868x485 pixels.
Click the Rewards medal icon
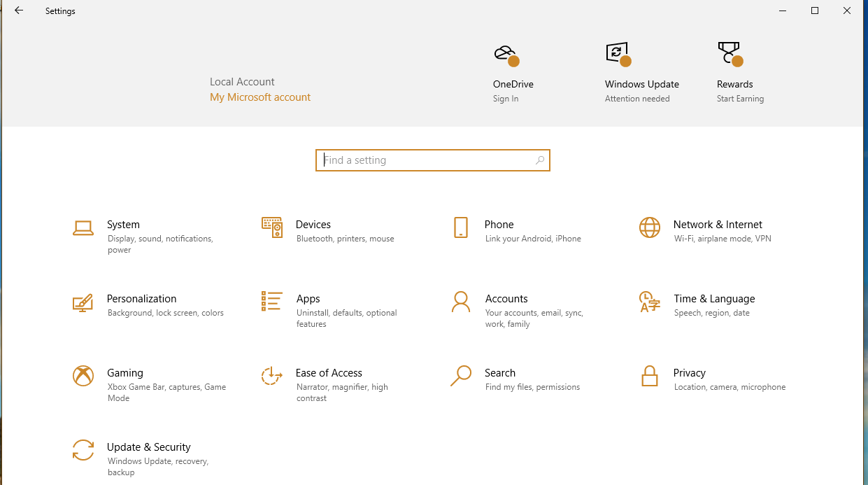(x=730, y=54)
